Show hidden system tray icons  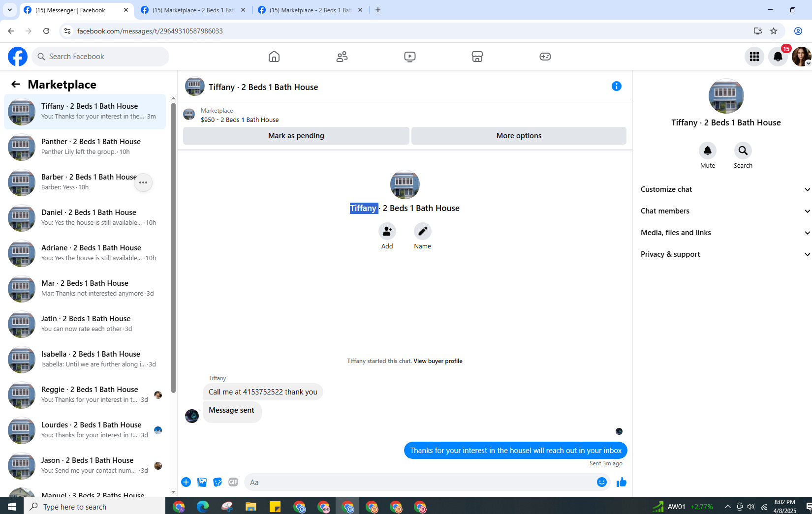(727, 507)
